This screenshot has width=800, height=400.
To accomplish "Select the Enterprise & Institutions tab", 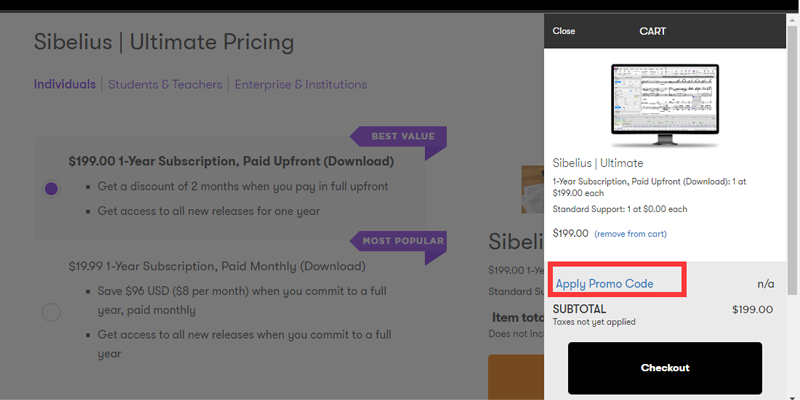I will point(300,85).
